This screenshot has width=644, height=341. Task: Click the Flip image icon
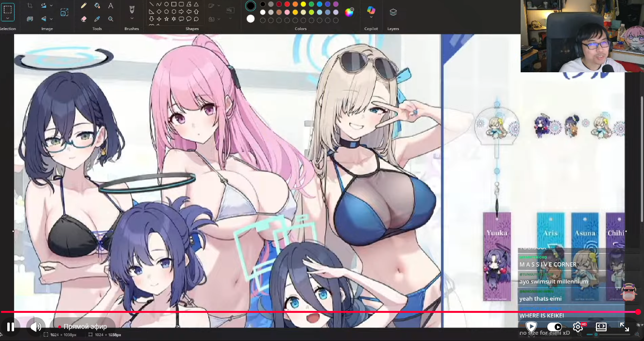coord(44,19)
